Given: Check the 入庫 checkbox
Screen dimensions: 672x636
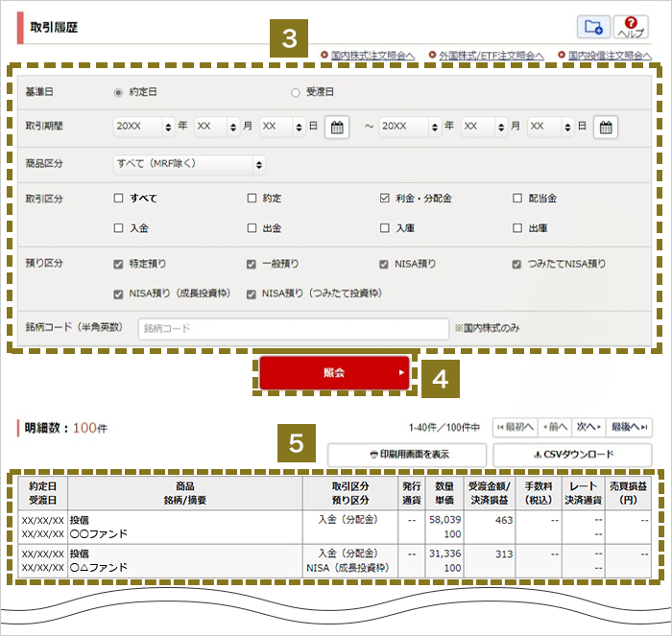Looking at the screenshot, I should (x=384, y=228).
